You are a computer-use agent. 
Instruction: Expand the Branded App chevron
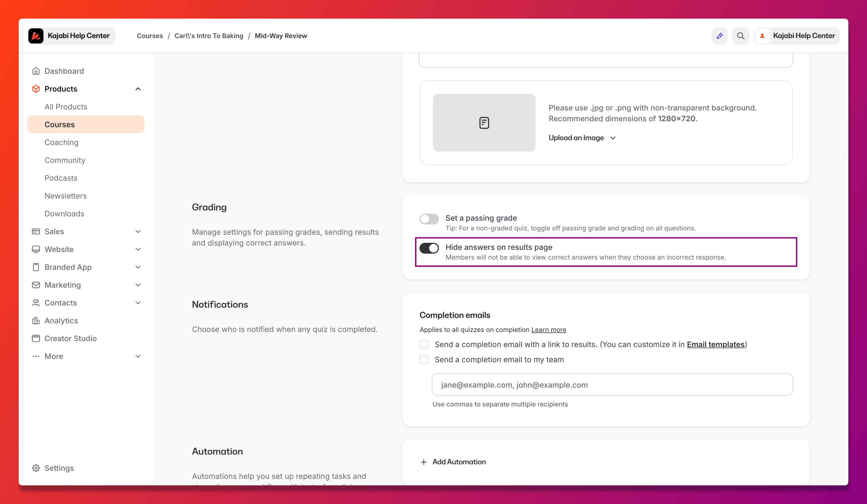pos(138,267)
